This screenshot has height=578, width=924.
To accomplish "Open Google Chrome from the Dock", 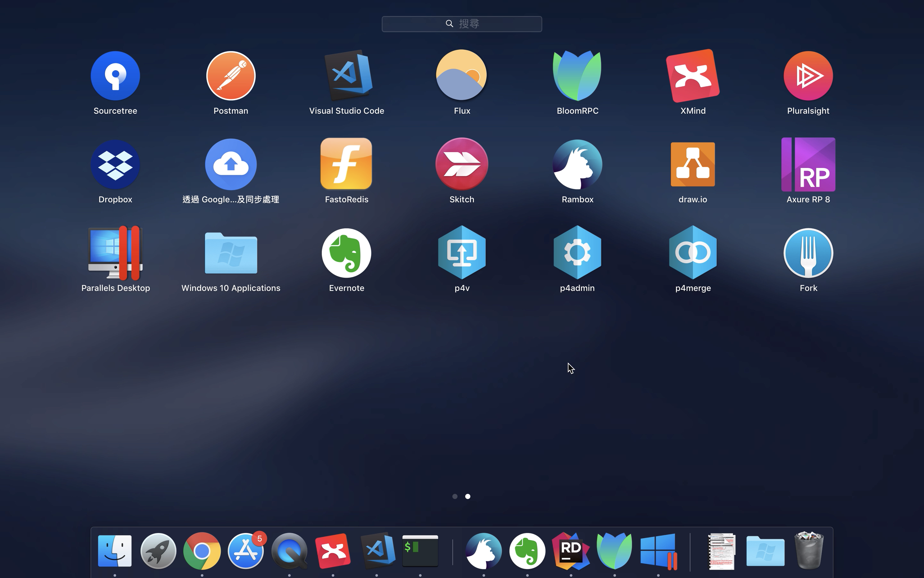I will coord(202,551).
